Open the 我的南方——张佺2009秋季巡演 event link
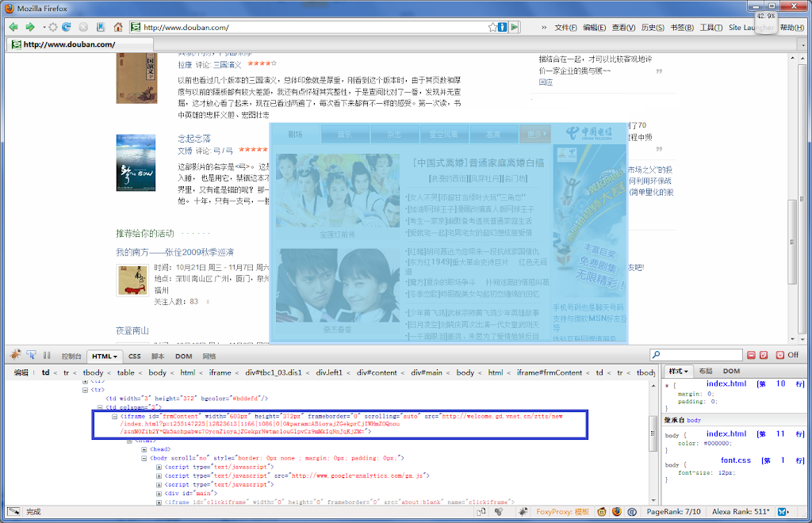This screenshot has width=812, height=523. (x=174, y=252)
